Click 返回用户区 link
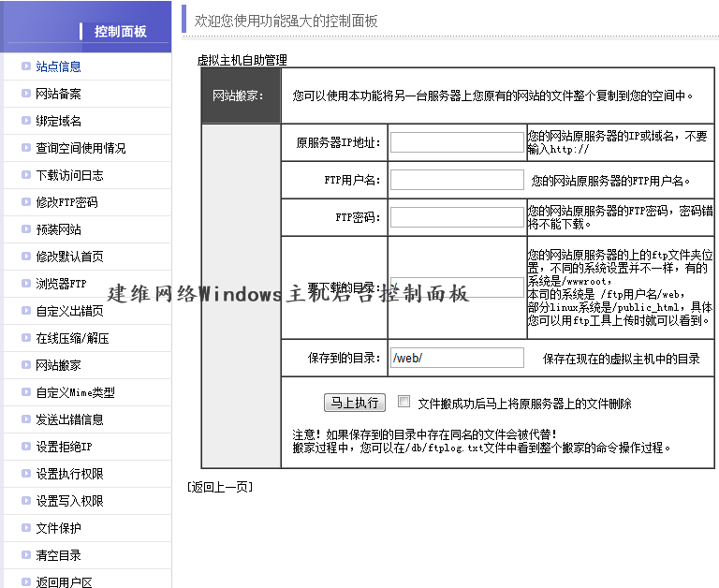This screenshot has height=588, width=719. [x=64, y=582]
